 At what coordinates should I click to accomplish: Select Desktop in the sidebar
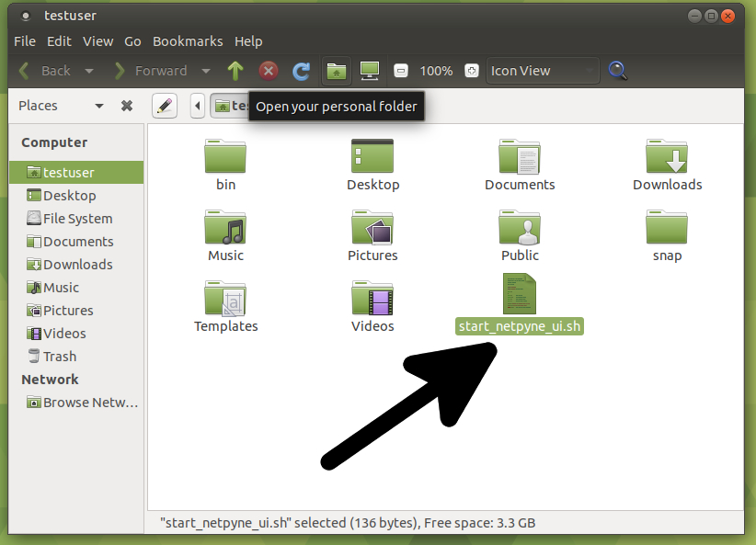click(x=76, y=196)
